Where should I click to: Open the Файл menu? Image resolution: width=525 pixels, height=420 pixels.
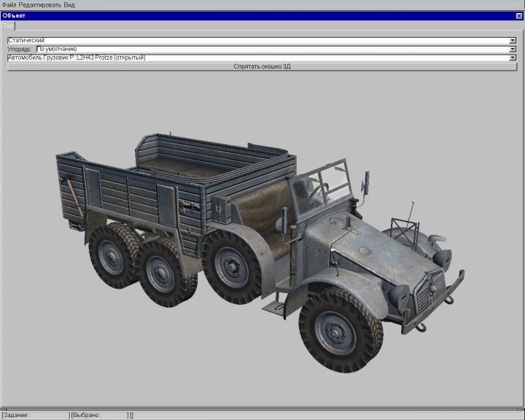pos(9,5)
